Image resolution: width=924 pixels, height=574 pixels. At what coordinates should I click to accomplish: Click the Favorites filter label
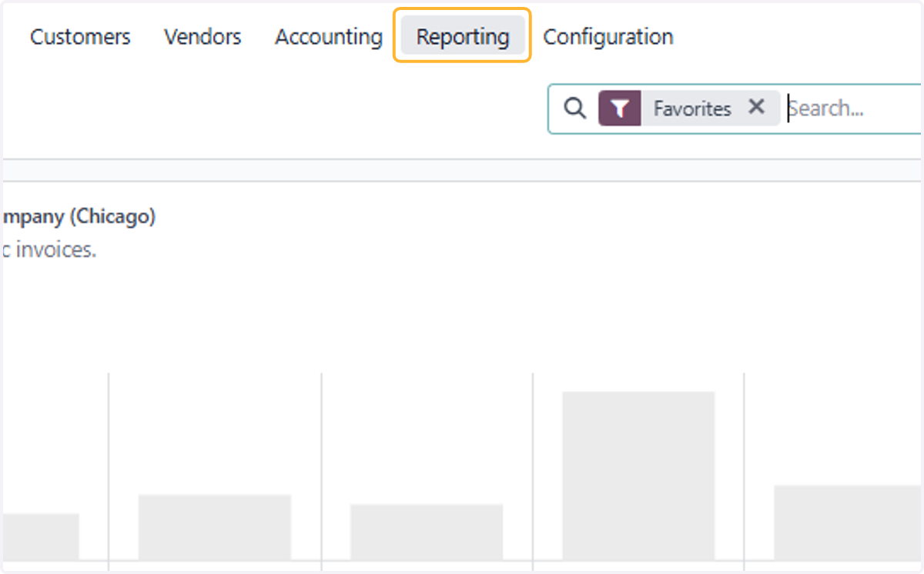[692, 108]
